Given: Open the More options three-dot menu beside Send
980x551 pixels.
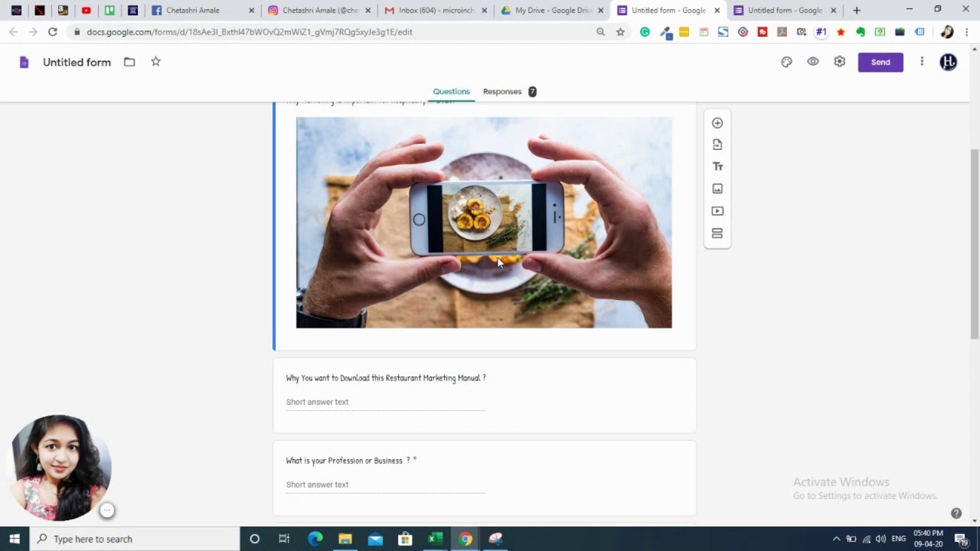Looking at the screenshot, I should click(922, 62).
